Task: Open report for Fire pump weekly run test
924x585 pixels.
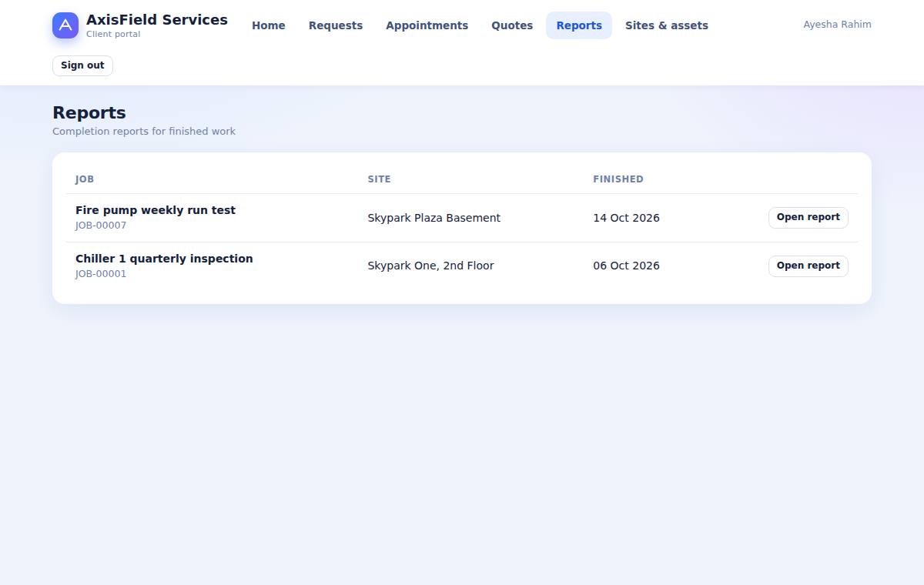Action: (x=808, y=217)
